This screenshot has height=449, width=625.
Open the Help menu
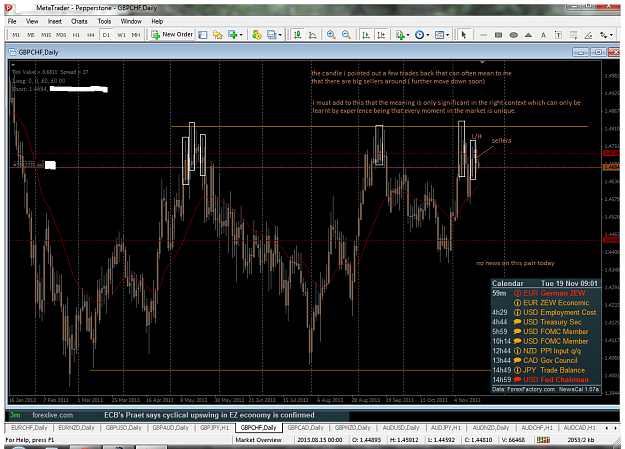[x=157, y=22]
